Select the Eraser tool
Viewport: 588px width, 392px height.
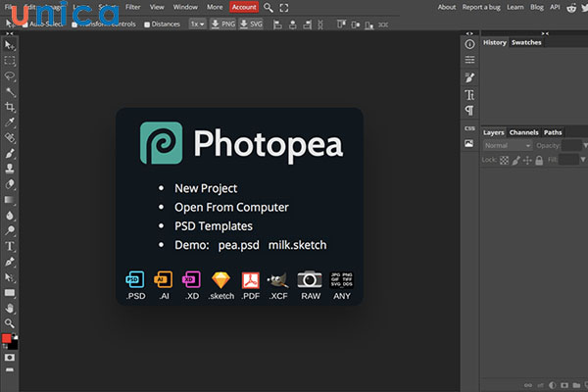click(10, 184)
